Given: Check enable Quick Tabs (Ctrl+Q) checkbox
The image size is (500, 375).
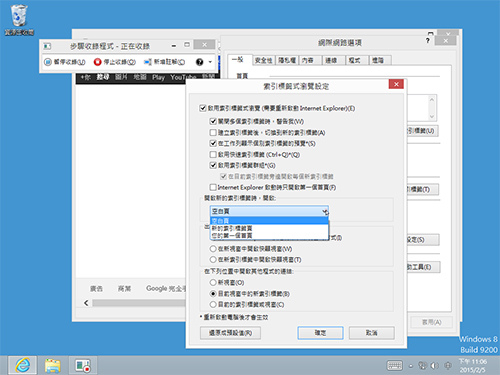Looking at the screenshot, I should pos(213,154).
